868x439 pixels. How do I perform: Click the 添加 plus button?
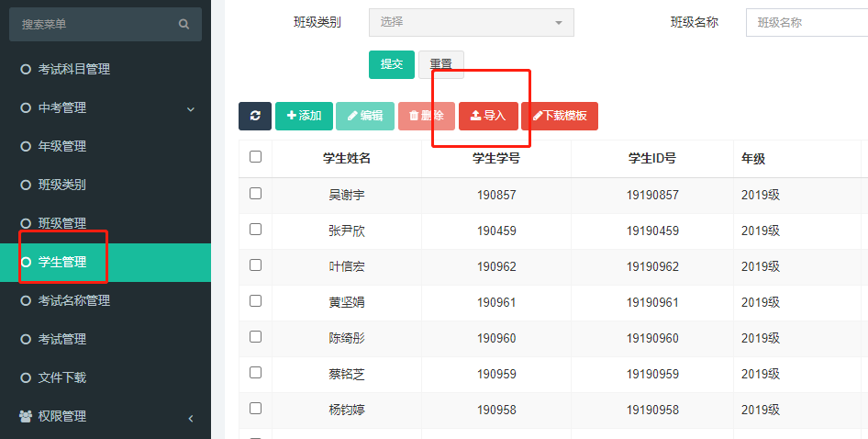coord(304,116)
